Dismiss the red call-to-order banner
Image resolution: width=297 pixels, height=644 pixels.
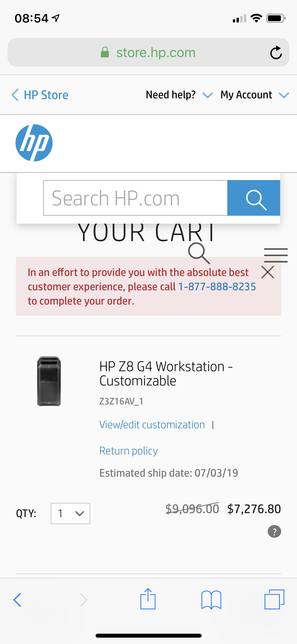click(x=268, y=272)
